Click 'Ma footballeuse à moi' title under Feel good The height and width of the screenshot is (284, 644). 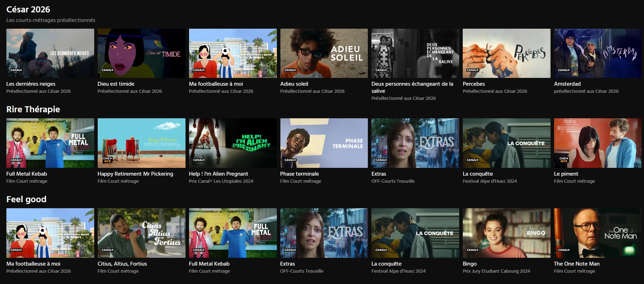[33, 264]
